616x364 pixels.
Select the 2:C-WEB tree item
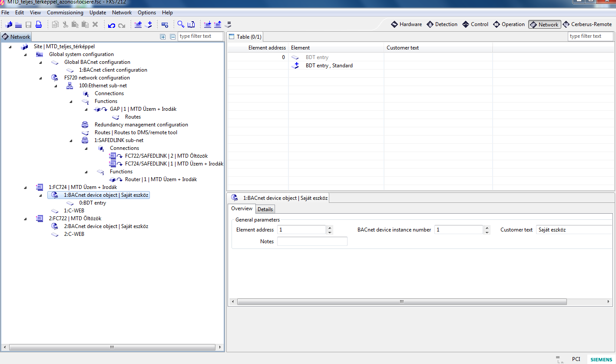[74, 234]
